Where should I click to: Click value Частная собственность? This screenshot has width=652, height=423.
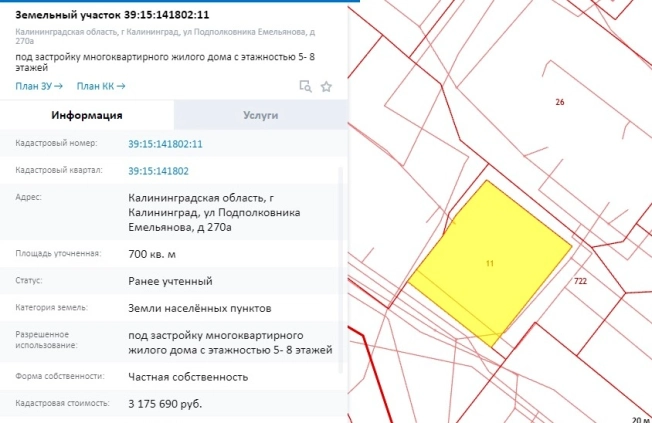pos(188,377)
